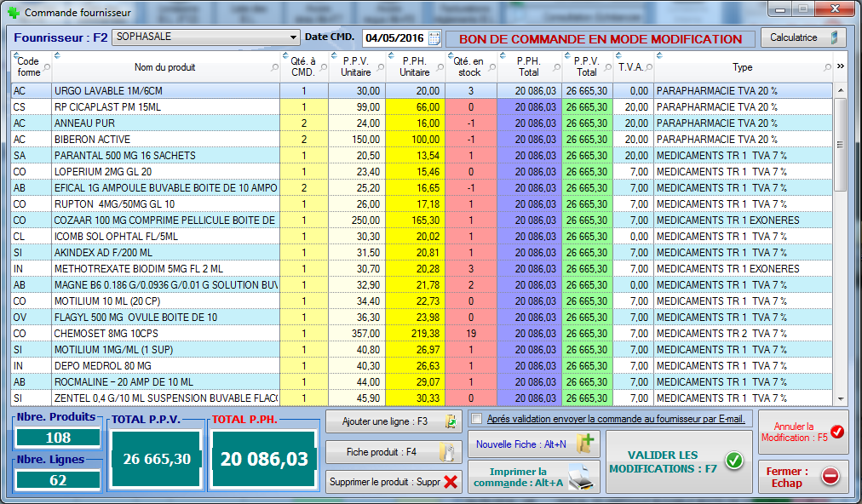Click search magnifier in Nom du produit header

tap(274, 67)
